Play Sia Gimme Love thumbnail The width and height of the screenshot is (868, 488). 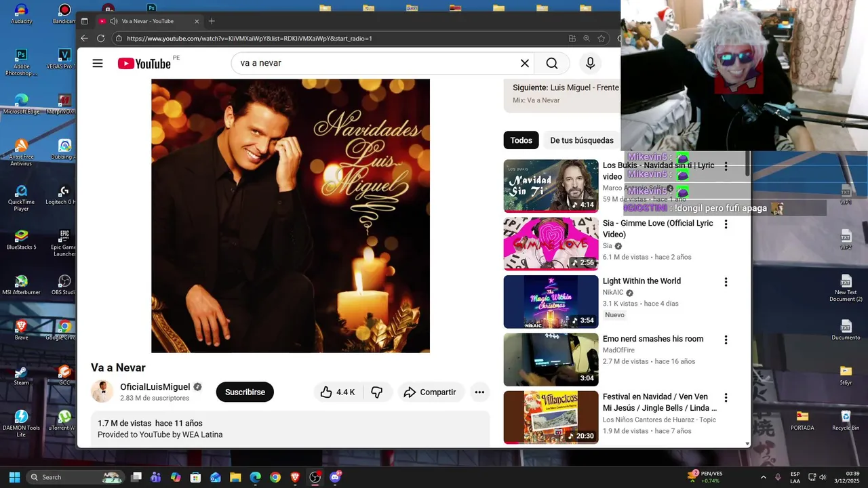tap(551, 244)
